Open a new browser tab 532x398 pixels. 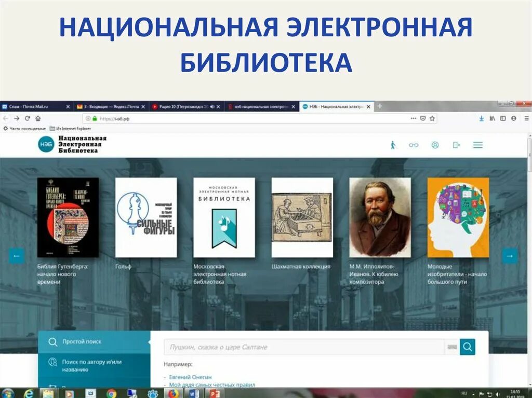380,106
